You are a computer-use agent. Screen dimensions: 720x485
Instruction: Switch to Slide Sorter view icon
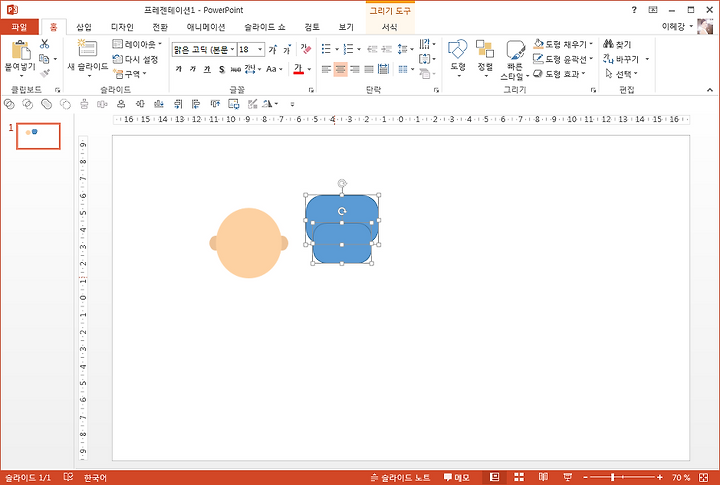pos(519,478)
